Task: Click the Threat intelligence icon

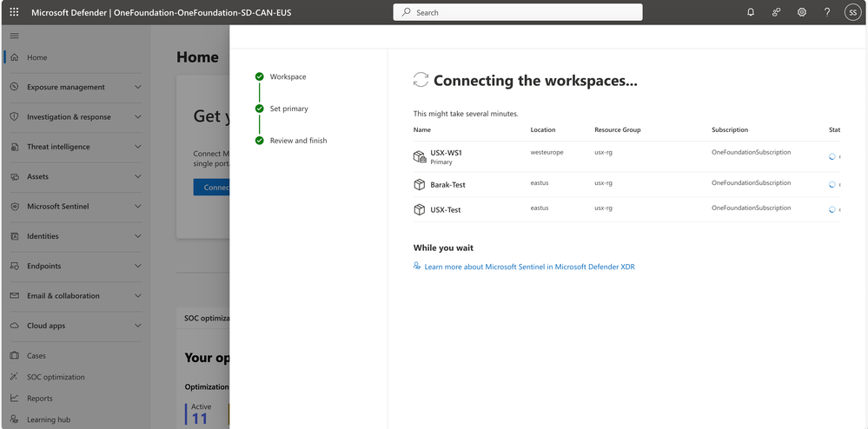Action: point(15,147)
